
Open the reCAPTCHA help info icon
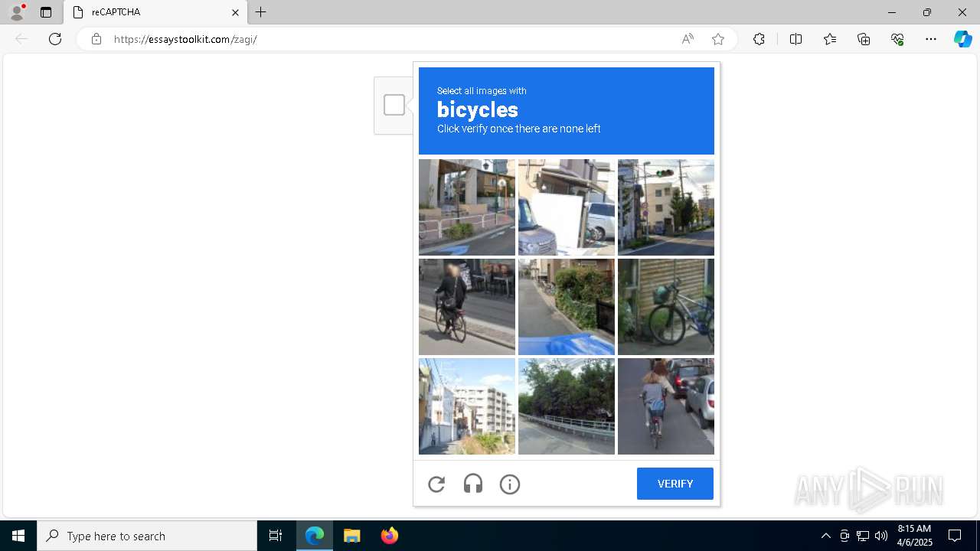click(x=510, y=484)
